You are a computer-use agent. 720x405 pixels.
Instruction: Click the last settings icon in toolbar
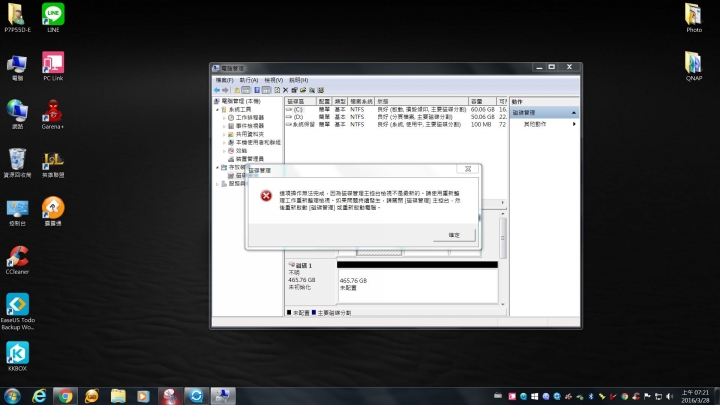(321, 90)
